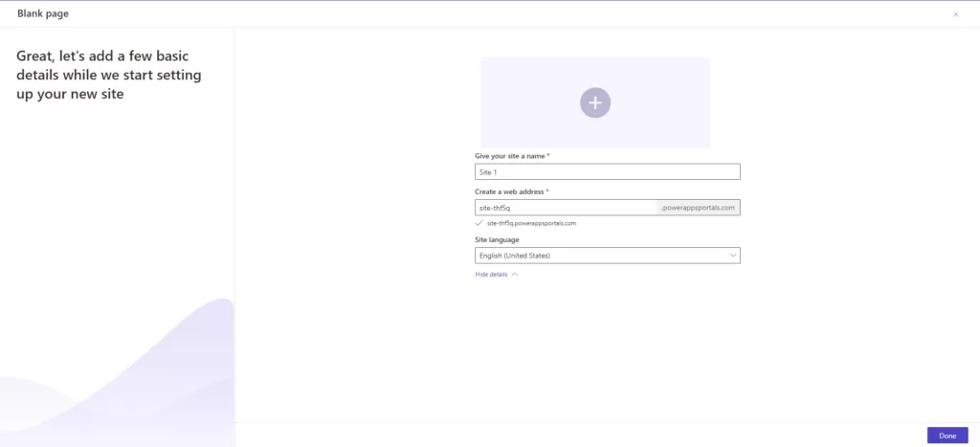Click the validated site-thf5q.powerappsportals.com URL text

pyautogui.click(x=531, y=223)
